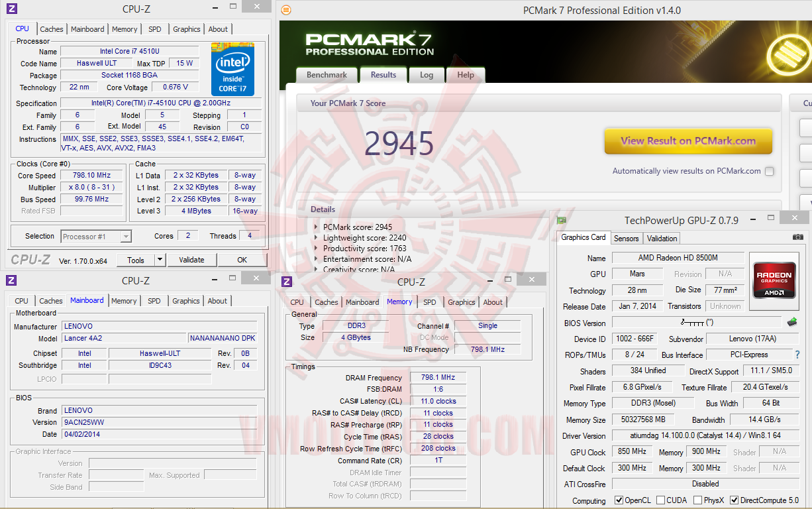
Task: Expand PCMark score 2945 detail row
Action: pos(316,227)
